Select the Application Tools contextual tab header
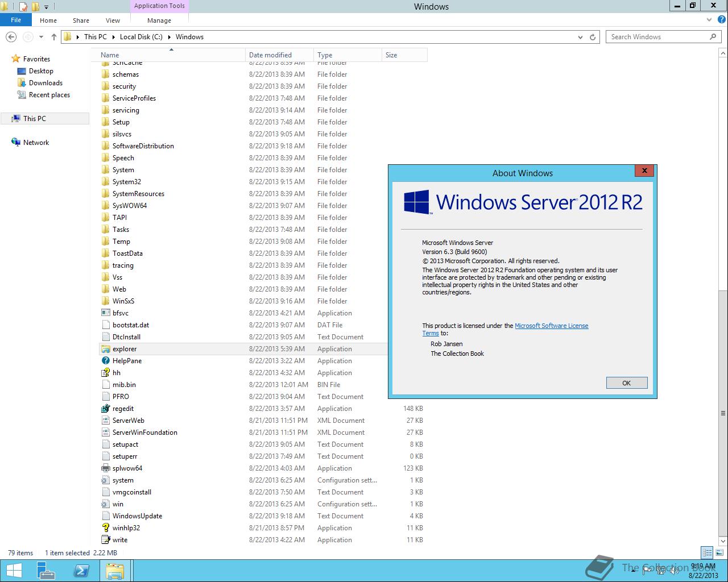728x582 pixels. (x=159, y=6)
